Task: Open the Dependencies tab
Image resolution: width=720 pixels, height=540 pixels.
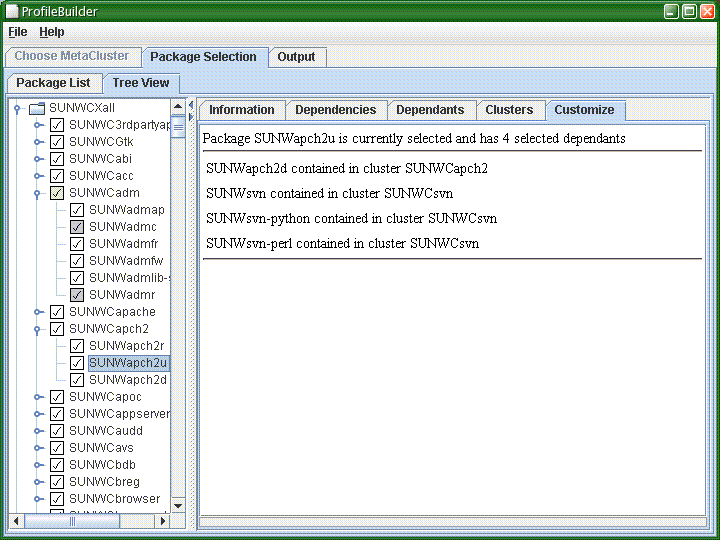Action: pyautogui.click(x=336, y=110)
